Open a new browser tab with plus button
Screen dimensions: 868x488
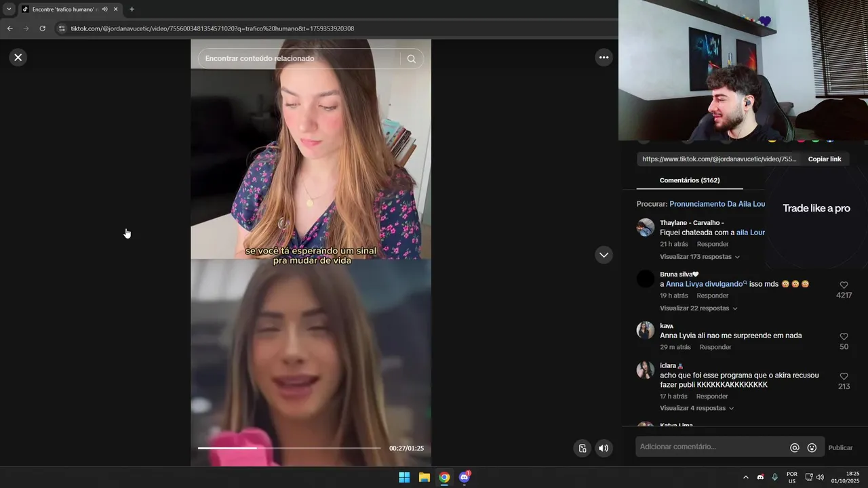coord(132,9)
